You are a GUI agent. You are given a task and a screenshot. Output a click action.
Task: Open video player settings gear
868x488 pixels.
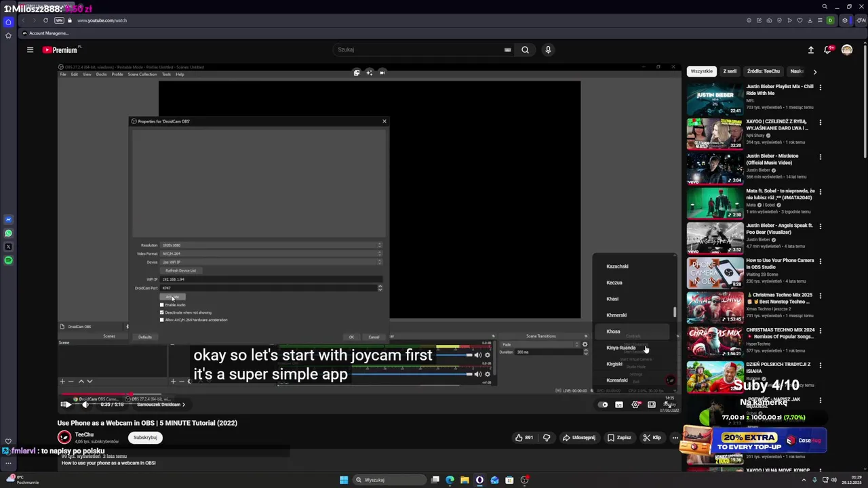tap(635, 405)
